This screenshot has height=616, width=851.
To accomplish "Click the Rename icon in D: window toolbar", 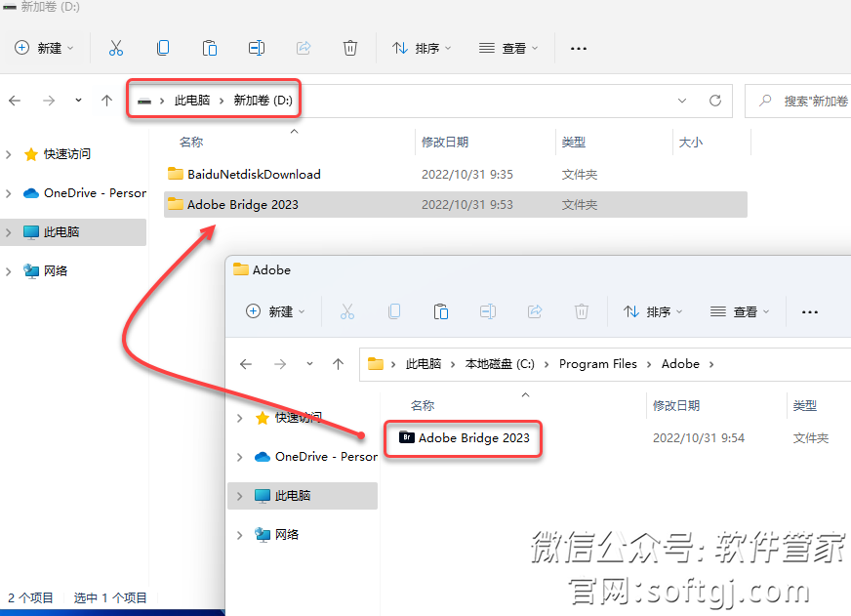I will pyautogui.click(x=257, y=48).
